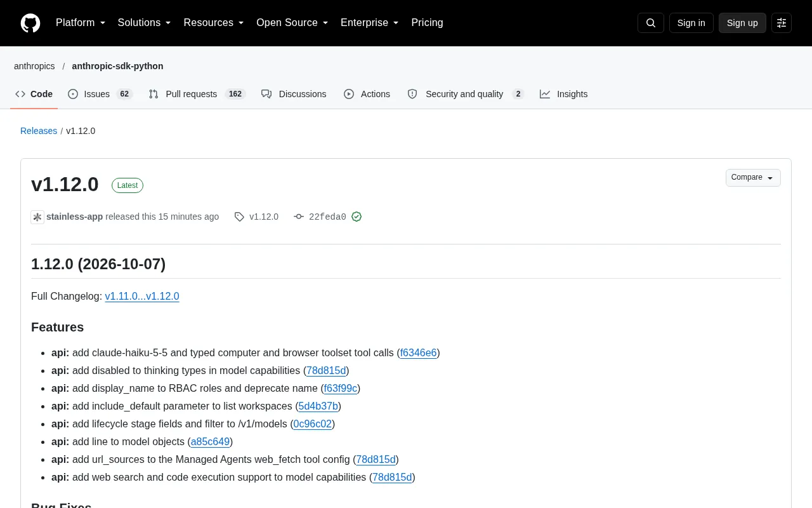
Task: Open the anthropic-sdk-python repository link
Action: coord(117,66)
